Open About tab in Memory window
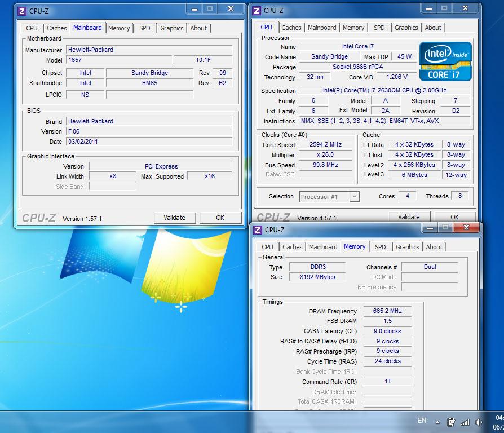The width and height of the screenshot is (504, 433). 434,247
